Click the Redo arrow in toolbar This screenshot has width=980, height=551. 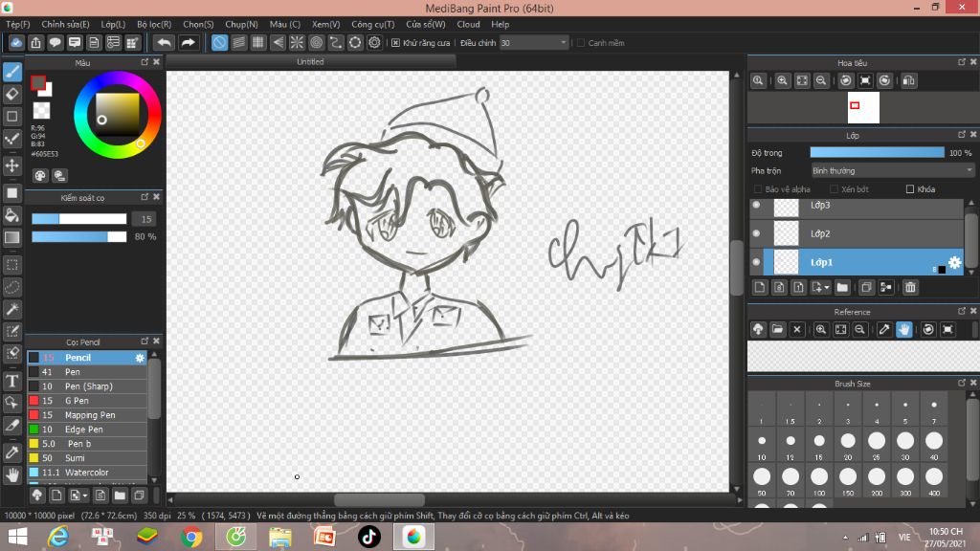[188, 42]
